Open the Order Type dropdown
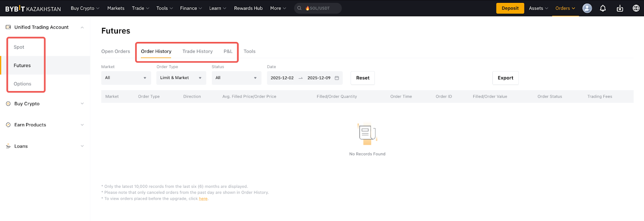The width and height of the screenshot is (644, 221). [x=181, y=78]
